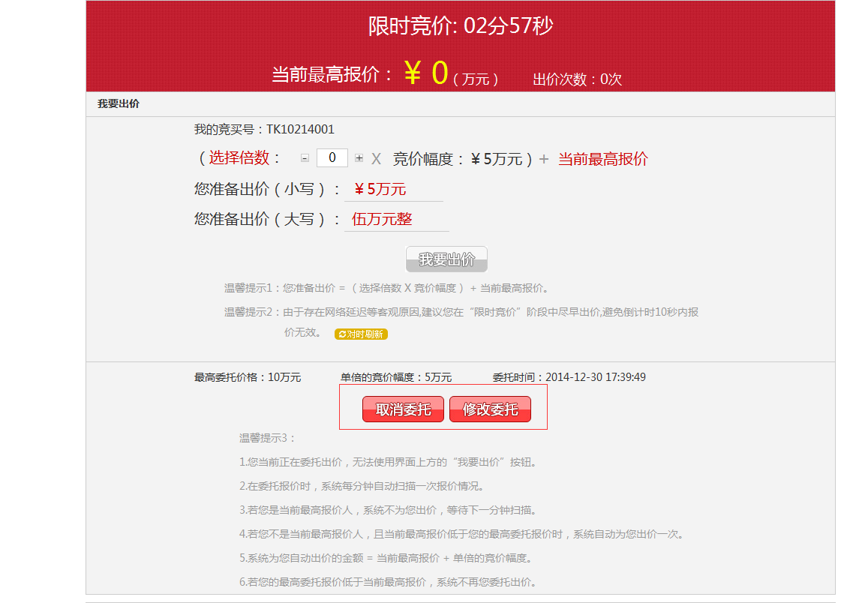Click the plus icon to increase multiplier
868x603 pixels.
(x=359, y=158)
